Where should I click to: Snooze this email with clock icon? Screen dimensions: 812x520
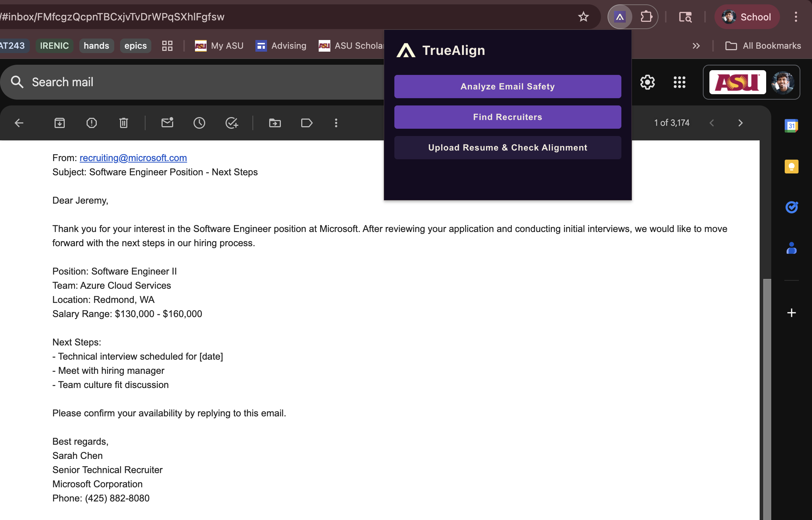pos(199,123)
